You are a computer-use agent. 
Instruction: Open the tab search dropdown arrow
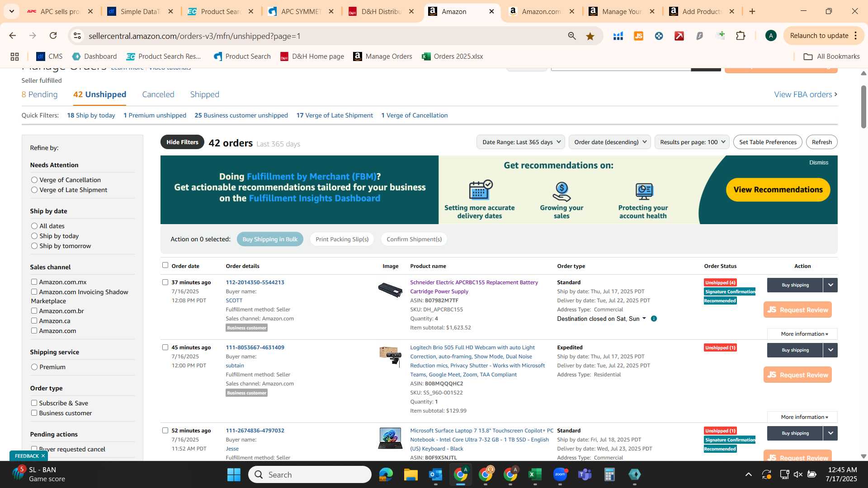(x=11, y=11)
